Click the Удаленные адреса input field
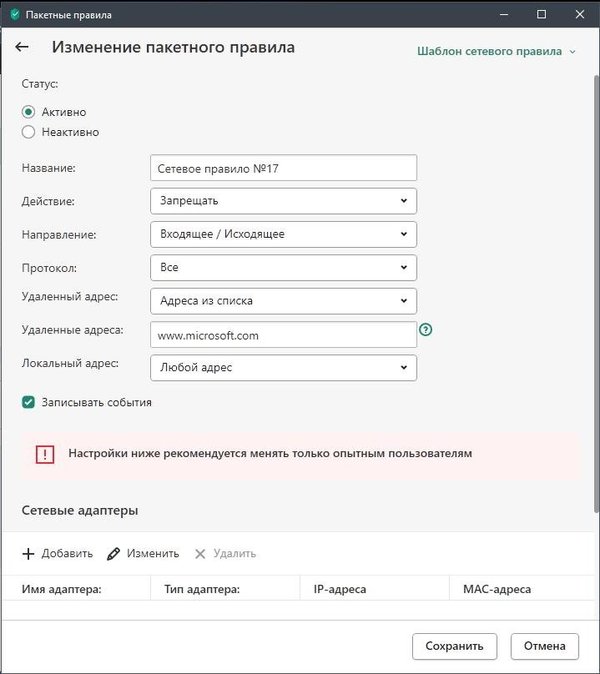This screenshot has height=674, width=600. (x=283, y=335)
